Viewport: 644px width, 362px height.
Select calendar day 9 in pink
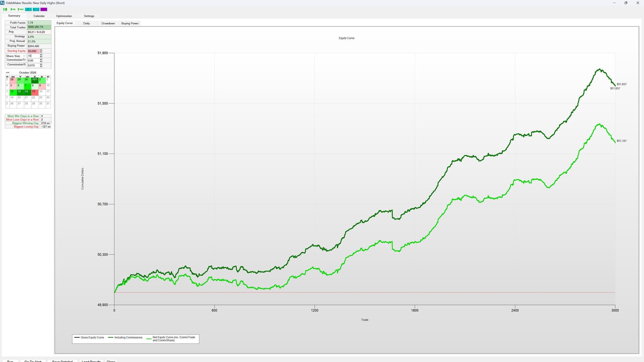click(x=42, y=87)
